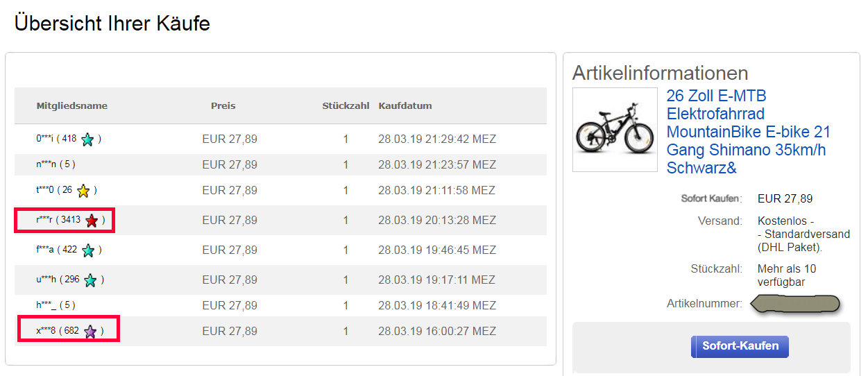Click the turquoise star next to u***h

pyautogui.click(x=90, y=280)
